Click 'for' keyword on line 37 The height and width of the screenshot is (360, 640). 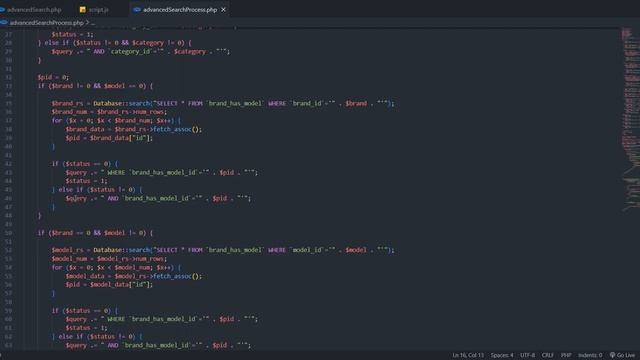click(x=57, y=120)
